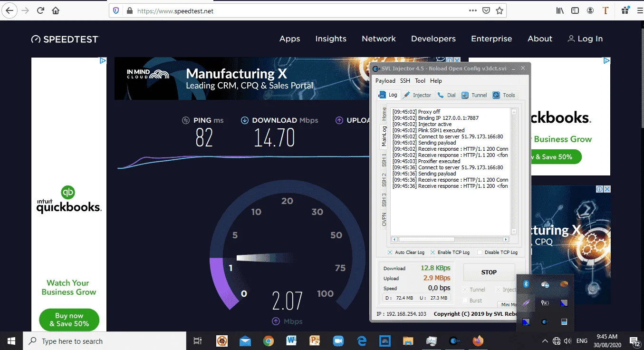Bookmark this page with the star
The height and width of the screenshot is (350, 644).
click(x=500, y=10)
